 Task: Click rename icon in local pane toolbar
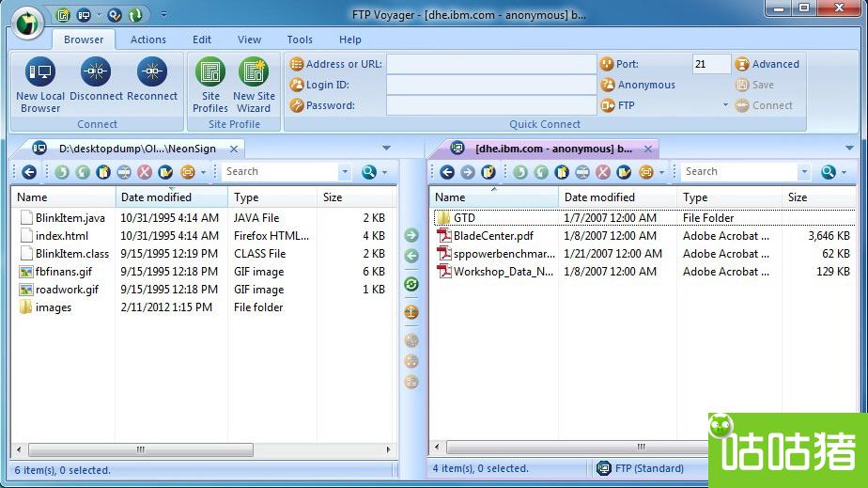(x=124, y=172)
